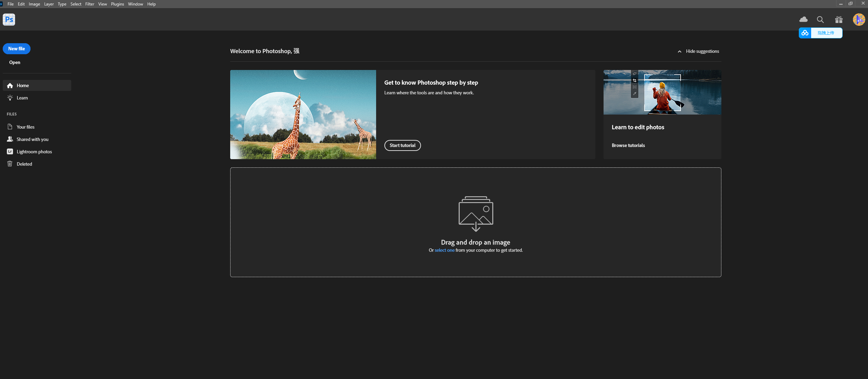Click the Shared with you people icon
This screenshot has width=868, height=379.
(10, 139)
